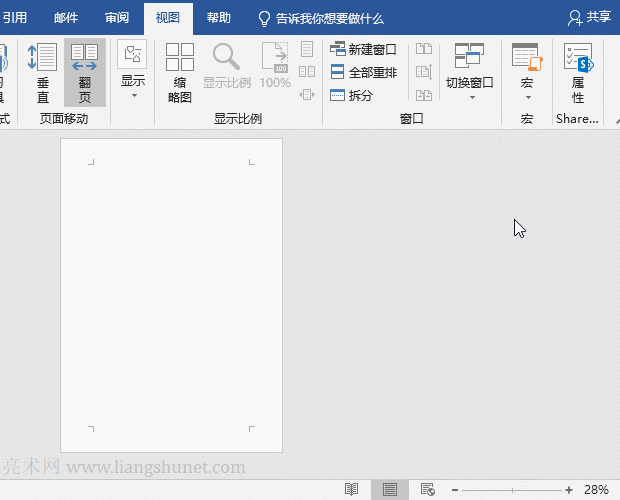Click the 28% zoom level button
Screen dimensions: 620x500
(x=596, y=490)
